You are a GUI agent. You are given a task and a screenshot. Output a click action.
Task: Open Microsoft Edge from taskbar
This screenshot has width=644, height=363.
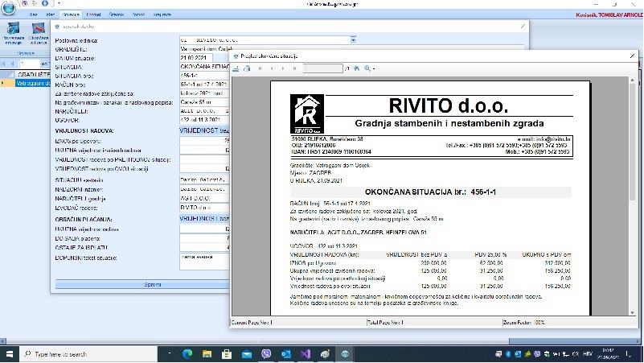point(187,353)
